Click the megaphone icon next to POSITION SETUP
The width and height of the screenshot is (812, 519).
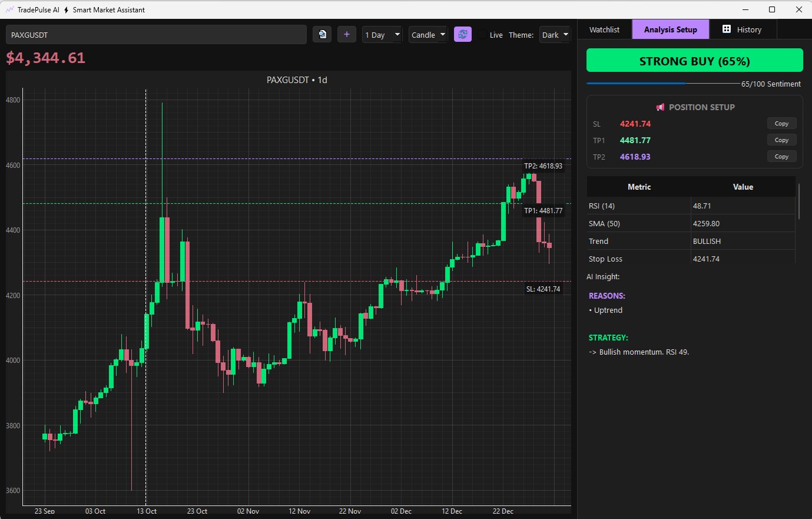pos(659,107)
